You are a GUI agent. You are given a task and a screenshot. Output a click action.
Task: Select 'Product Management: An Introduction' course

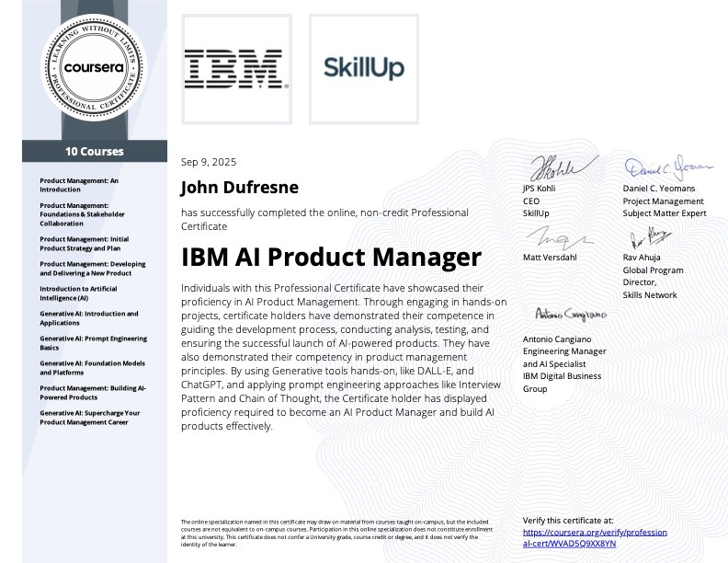tap(79, 185)
